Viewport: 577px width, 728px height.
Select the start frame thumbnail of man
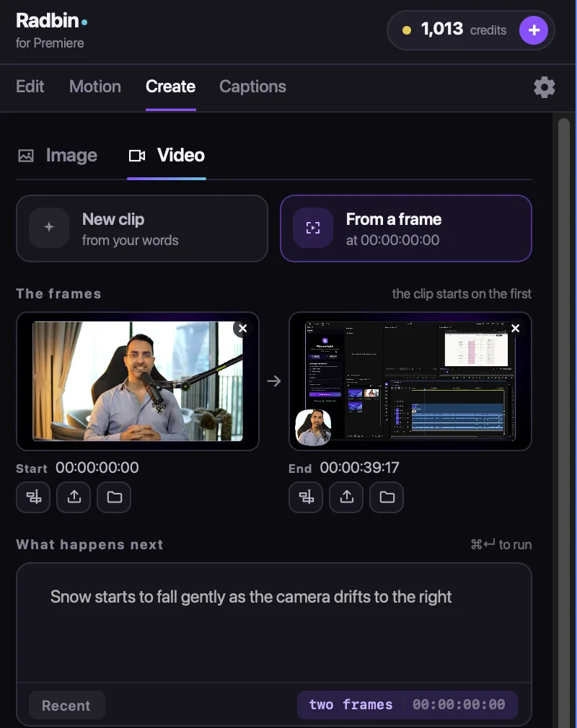coord(138,381)
